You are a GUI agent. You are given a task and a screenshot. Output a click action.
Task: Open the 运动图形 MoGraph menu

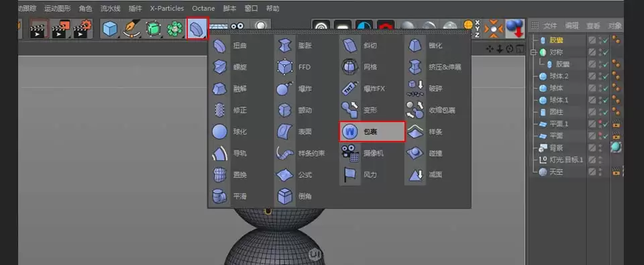57,8
